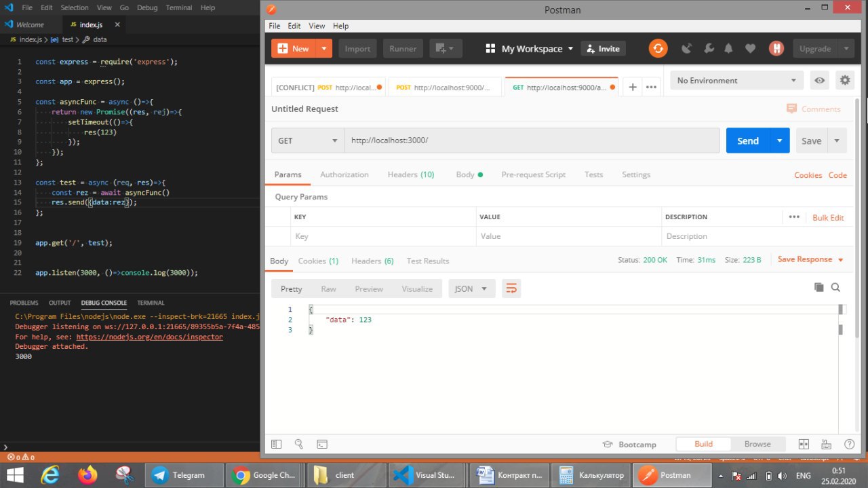The width and height of the screenshot is (868, 488).
Task: Switch to Build mode
Action: pyautogui.click(x=703, y=444)
